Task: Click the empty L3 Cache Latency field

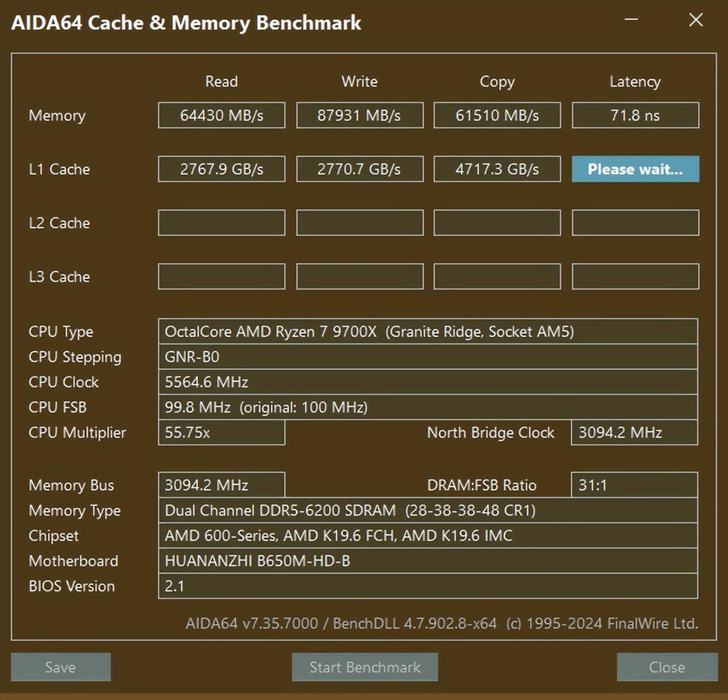Action: pyautogui.click(x=635, y=277)
